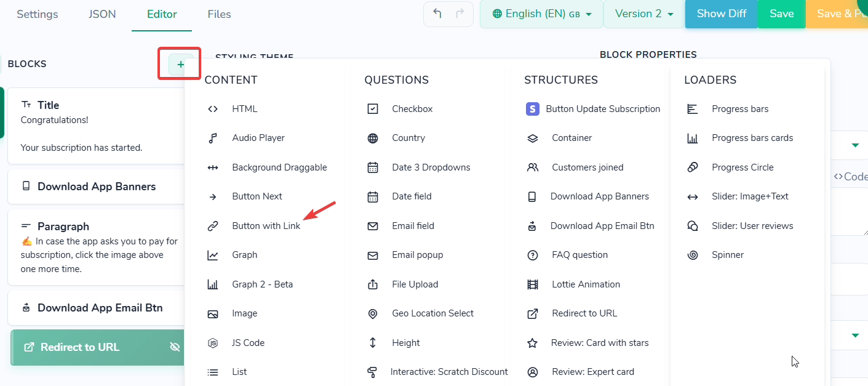Screen dimensions: 868x386
Task: Select the Download App Email Btn block
Action: click(x=97, y=308)
